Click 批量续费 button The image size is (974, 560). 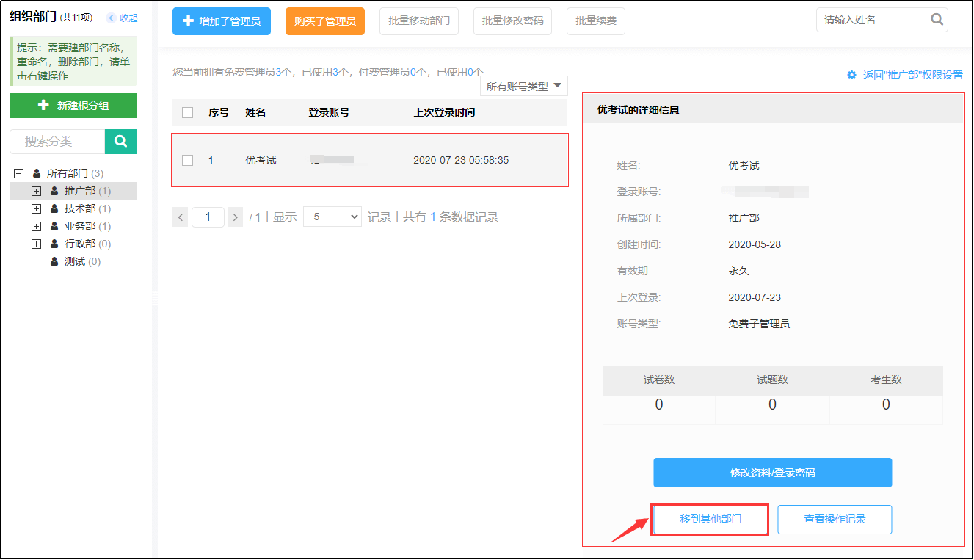point(596,21)
